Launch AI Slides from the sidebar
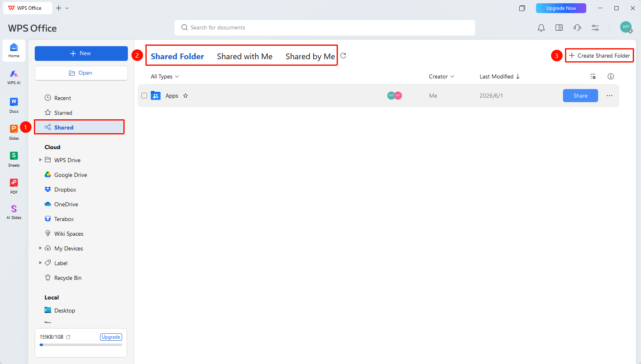Screen dimensions: 641x364 click(x=14, y=212)
